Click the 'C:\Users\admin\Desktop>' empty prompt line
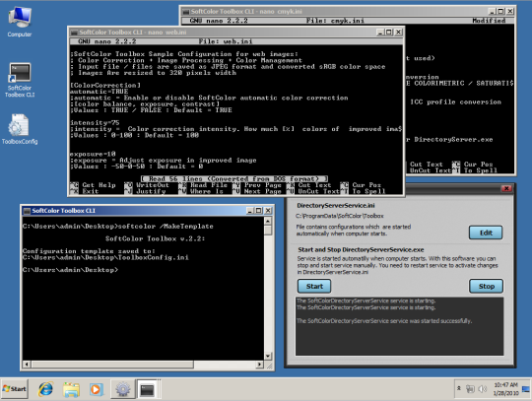The image size is (532, 401). coord(70,270)
